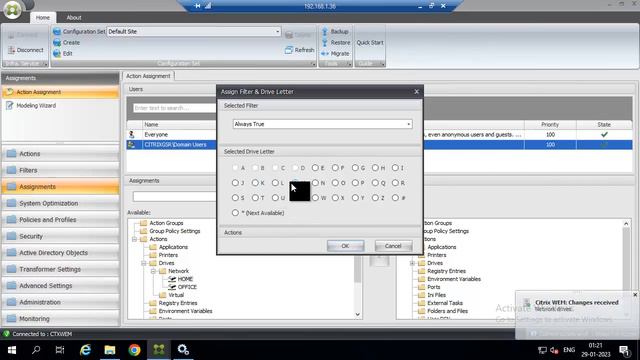Select drive letter E
The height and width of the screenshot is (360, 640).
coord(315,168)
